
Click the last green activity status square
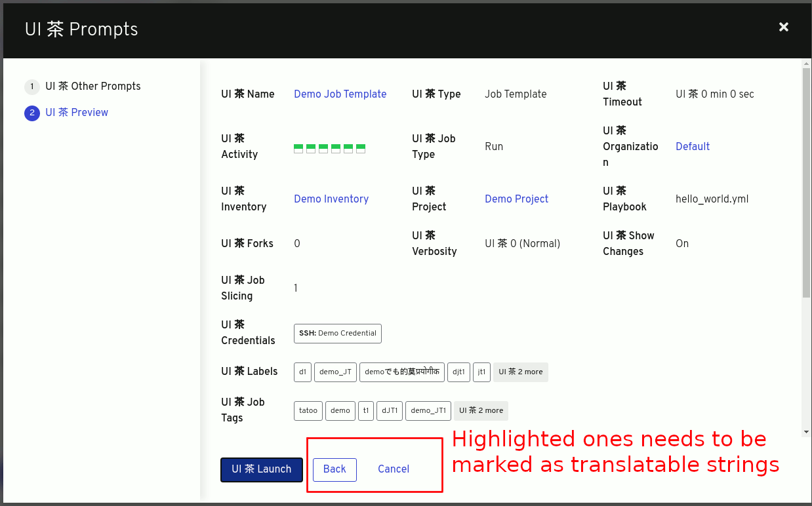coord(361,148)
